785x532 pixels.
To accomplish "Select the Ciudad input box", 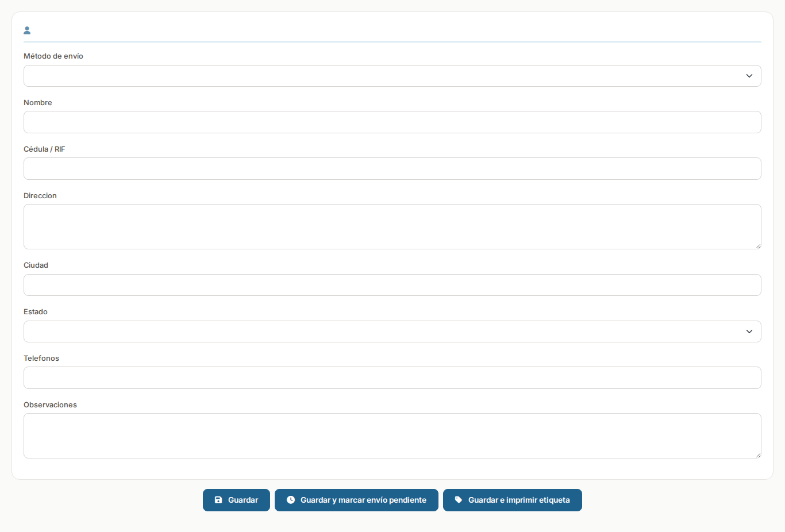I will click(x=392, y=285).
